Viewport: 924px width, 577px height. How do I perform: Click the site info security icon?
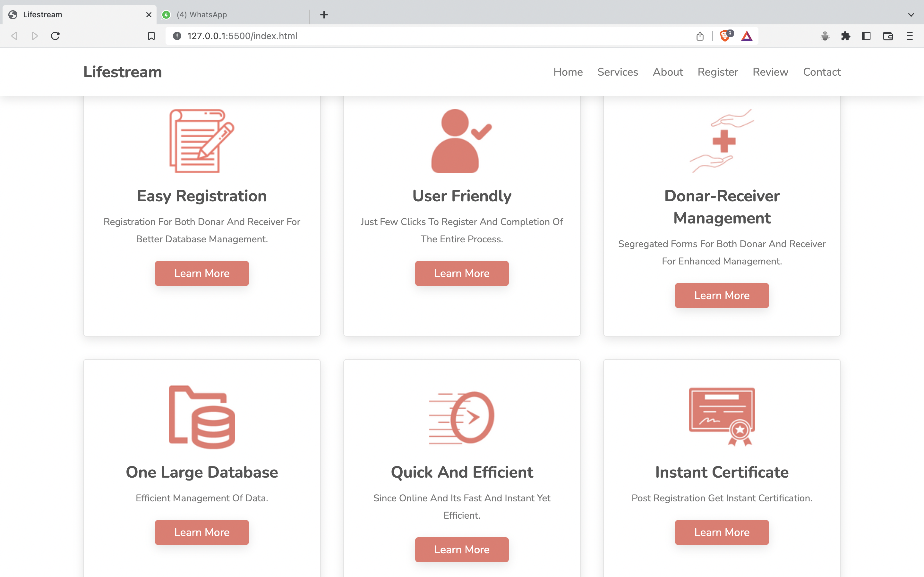177,36
